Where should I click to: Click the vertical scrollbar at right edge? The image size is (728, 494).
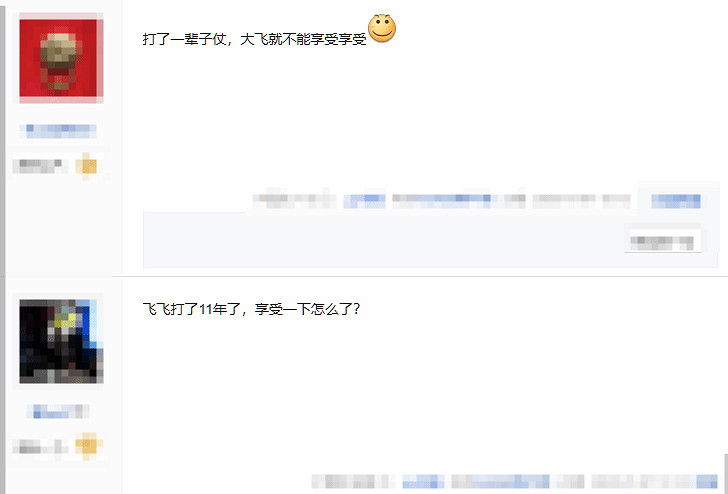click(725, 474)
